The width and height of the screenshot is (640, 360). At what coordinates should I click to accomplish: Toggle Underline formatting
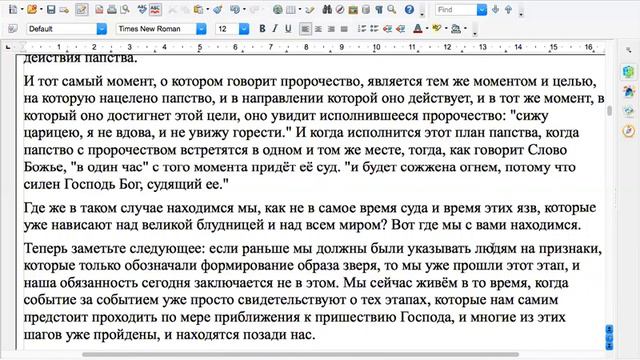click(x=288, y=29)
